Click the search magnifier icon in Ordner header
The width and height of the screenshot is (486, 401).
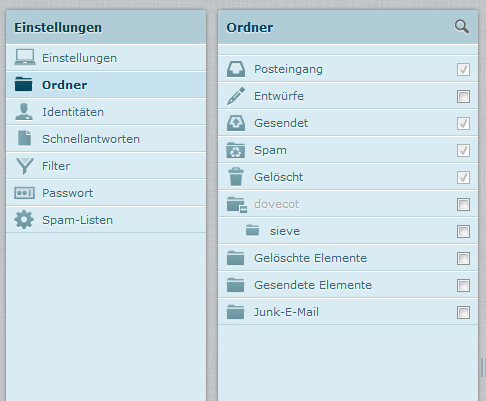[x=462, y=27]
